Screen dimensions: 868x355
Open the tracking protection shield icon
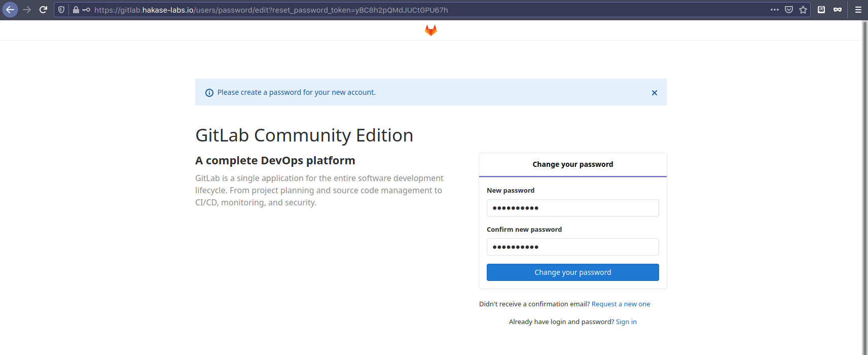61,10
